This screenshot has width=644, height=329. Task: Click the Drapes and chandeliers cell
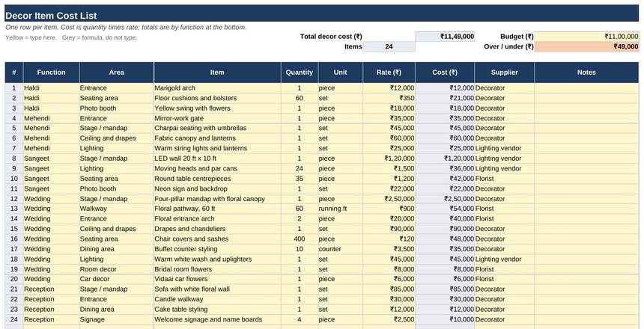click(x=217, y=229)
